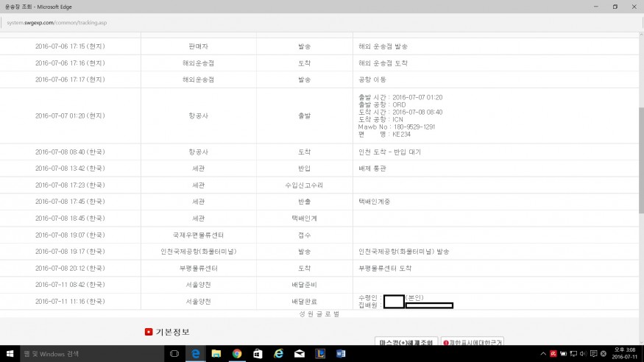Click the button with red exclamation icon

[x=471, y=342]
